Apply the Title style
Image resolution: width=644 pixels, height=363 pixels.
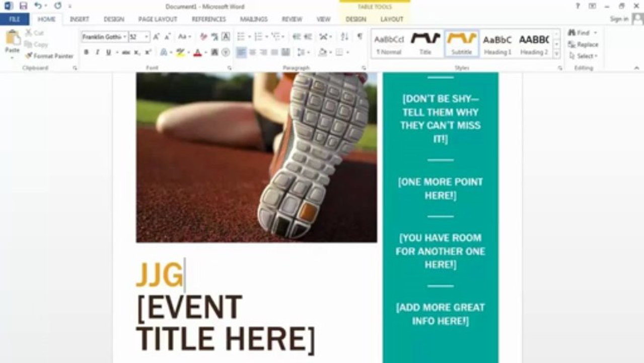point(425,43)
